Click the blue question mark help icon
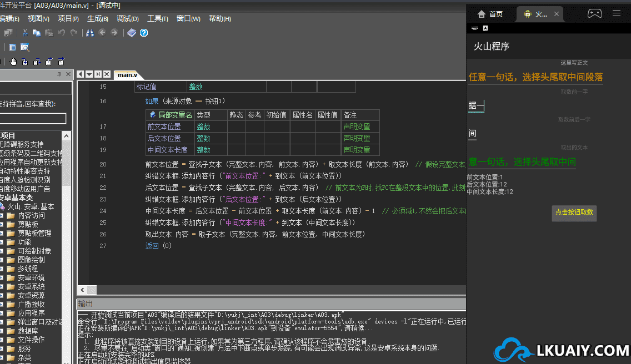631x364 pixels. [x=144, y=33]
